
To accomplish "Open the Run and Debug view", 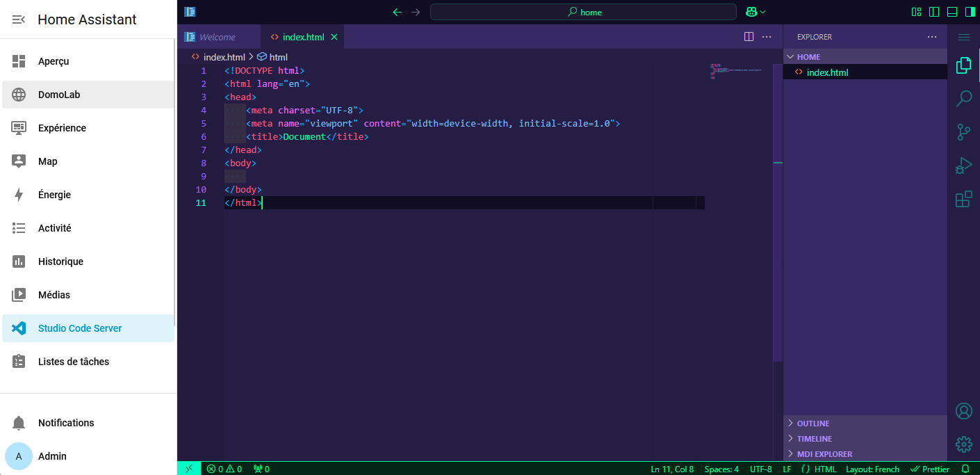I will pyautogui.click(x=963, y=166).
